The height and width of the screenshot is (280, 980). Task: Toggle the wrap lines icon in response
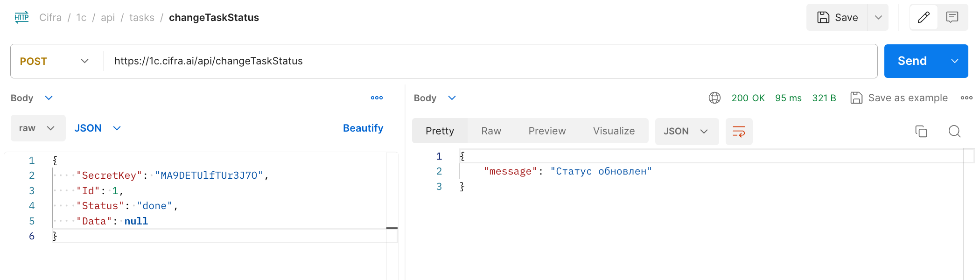click(739, 132)
